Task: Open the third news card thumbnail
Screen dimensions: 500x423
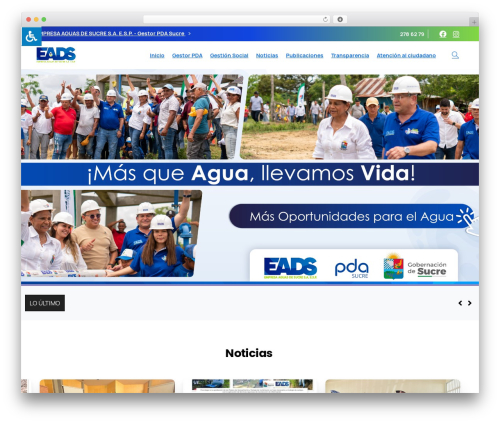Action: tap(393, 386)
